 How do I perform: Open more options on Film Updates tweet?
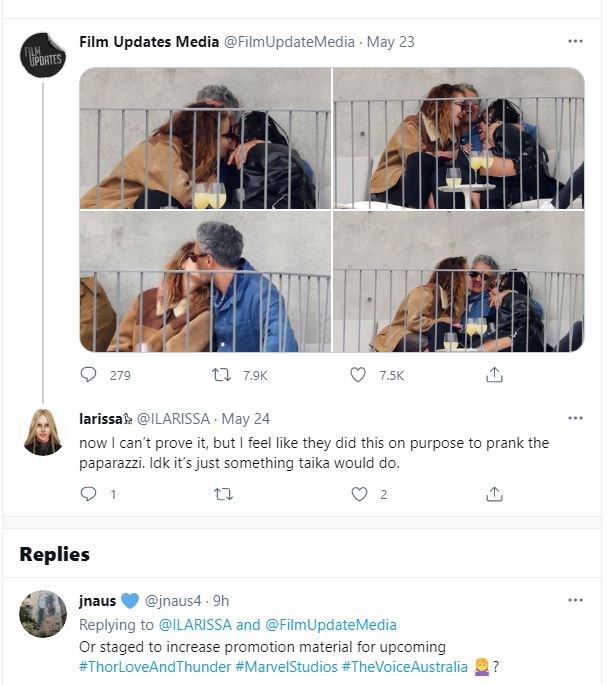[575, 42]
